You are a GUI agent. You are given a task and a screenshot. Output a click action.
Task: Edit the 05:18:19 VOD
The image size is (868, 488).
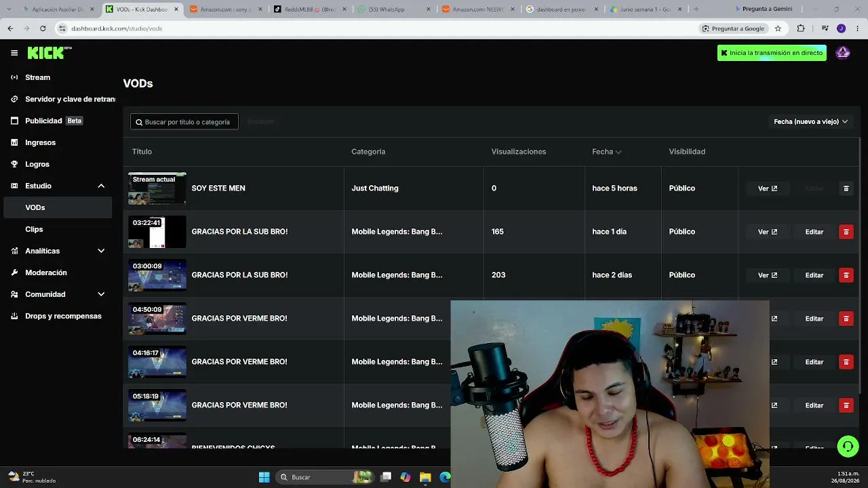pyautogui.click(x=814, y=405)
